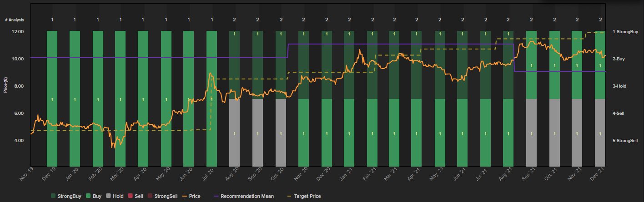Click the StrongBuy segment of the Mar '21 bar

pos(395,65)
